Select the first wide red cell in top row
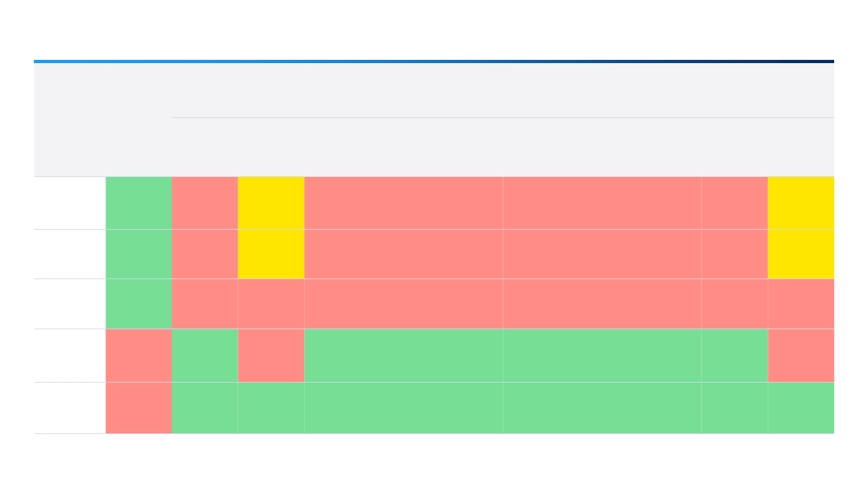Screen dimensions: 868x488 point(404,203)
